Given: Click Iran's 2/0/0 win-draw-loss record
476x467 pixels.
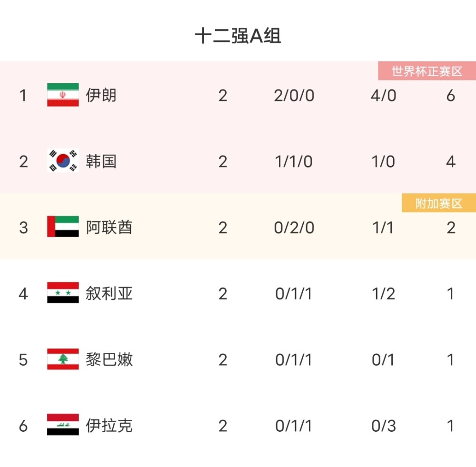Looking at the screenshot, I should click(x=294, y=96).
